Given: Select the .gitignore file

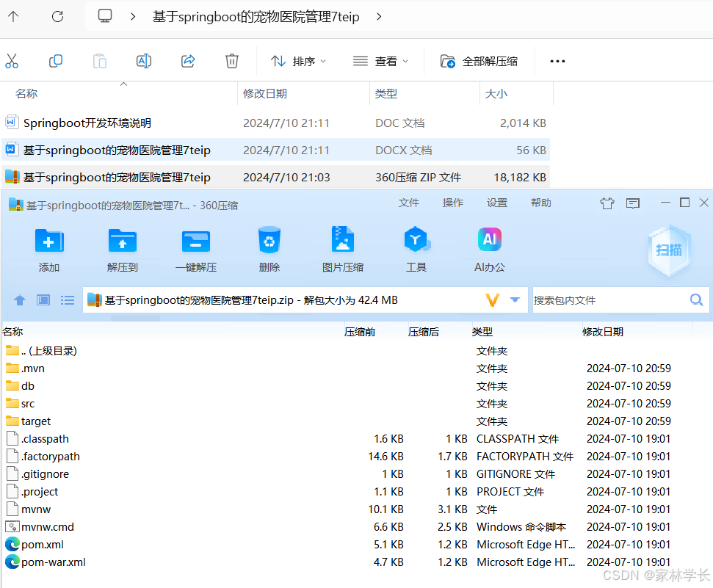Looking at the screenshot, I should coord(37,474).
